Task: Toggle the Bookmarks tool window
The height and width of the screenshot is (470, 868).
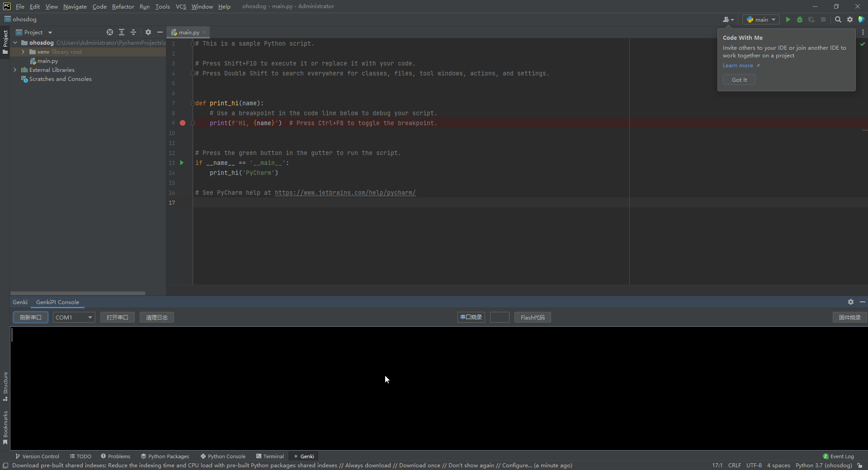Action: [x=5, y=428]
